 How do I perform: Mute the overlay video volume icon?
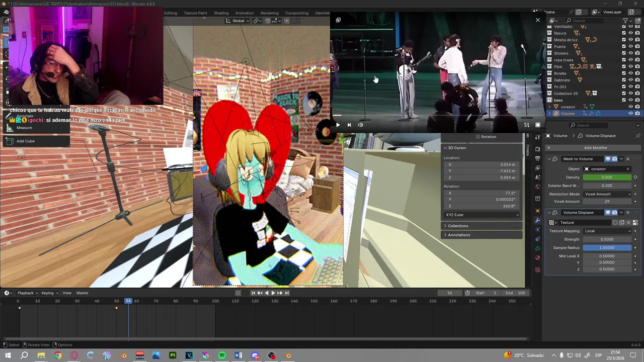[x=360, y=125]
